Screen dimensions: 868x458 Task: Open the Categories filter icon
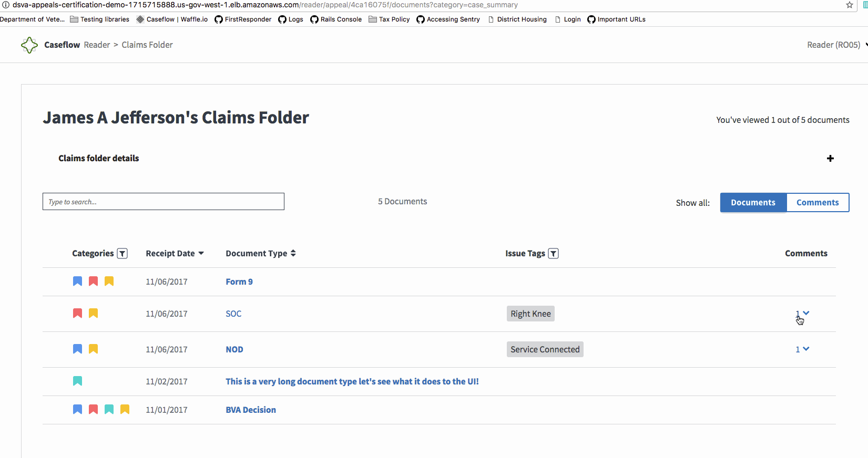pos(122,254)
